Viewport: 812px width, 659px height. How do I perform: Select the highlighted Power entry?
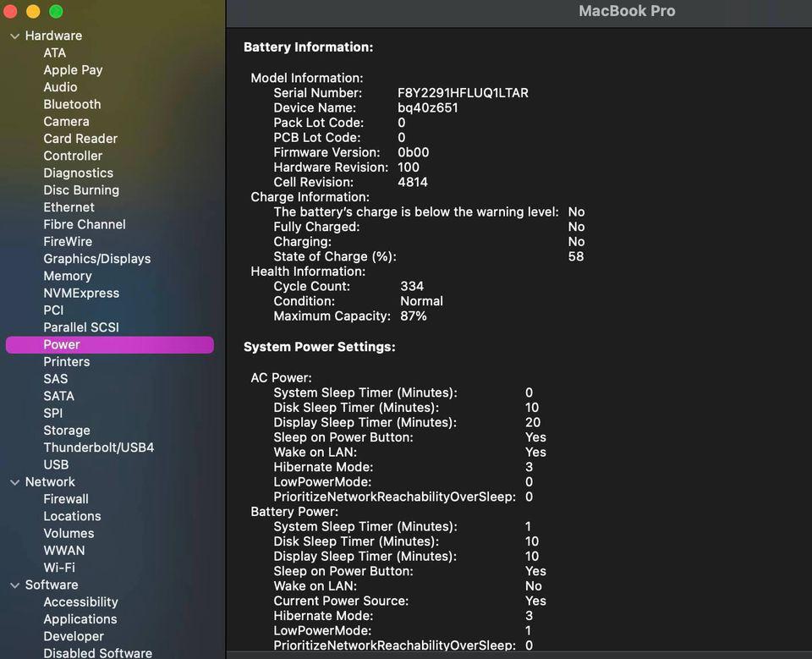[x=110, y=345]
